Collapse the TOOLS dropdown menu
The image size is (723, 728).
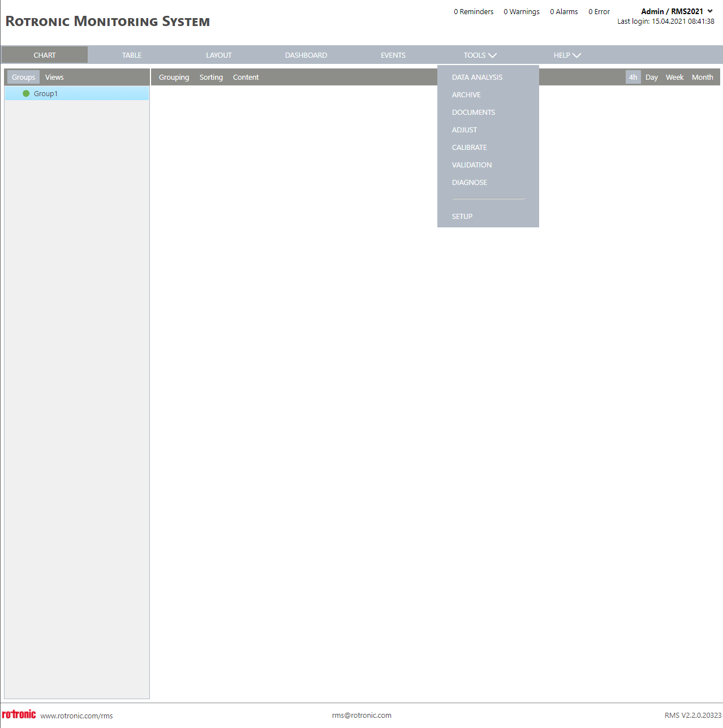tap(480, 55)
